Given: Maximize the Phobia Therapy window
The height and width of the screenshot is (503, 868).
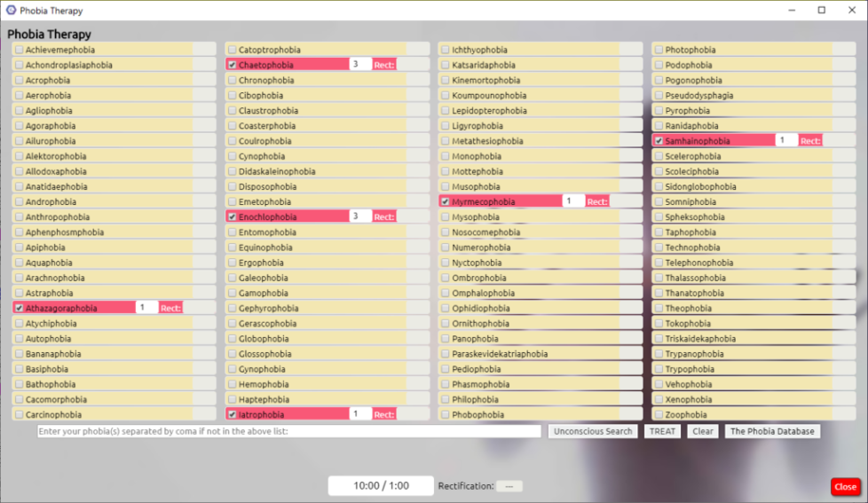Looking at the screenshot, I should [x=821, y=10].
